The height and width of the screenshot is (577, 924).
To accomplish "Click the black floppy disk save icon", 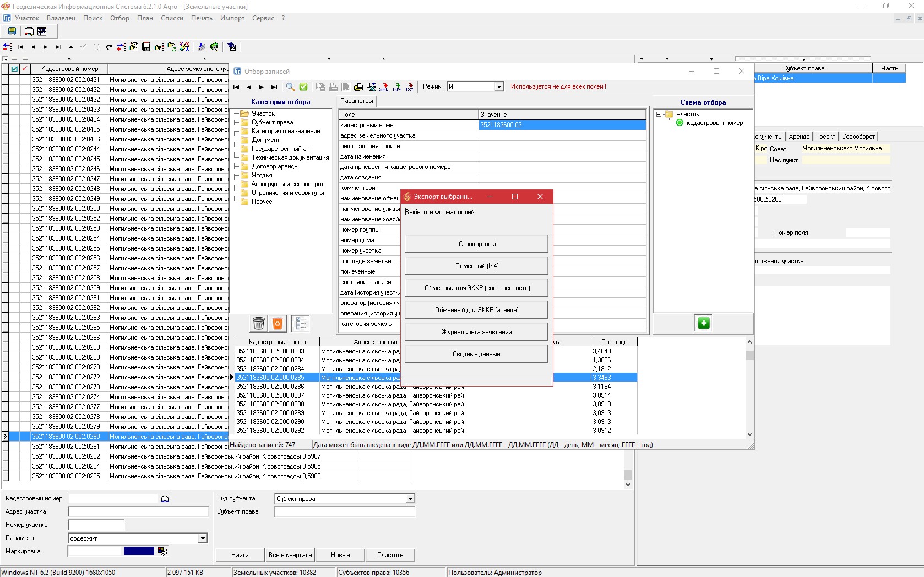I will [146, 47].
